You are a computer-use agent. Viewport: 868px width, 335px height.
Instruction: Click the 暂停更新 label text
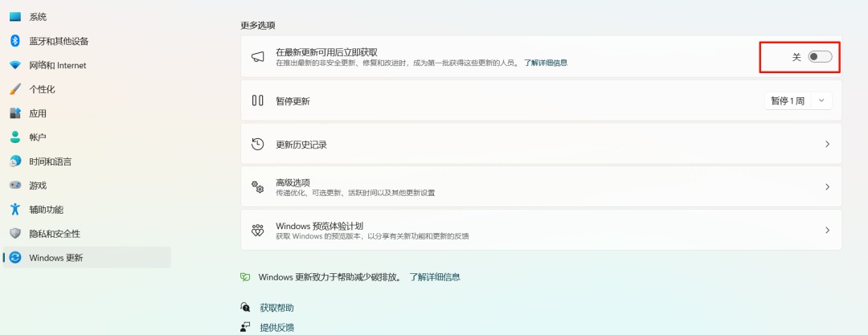click(x=293, y=101)
